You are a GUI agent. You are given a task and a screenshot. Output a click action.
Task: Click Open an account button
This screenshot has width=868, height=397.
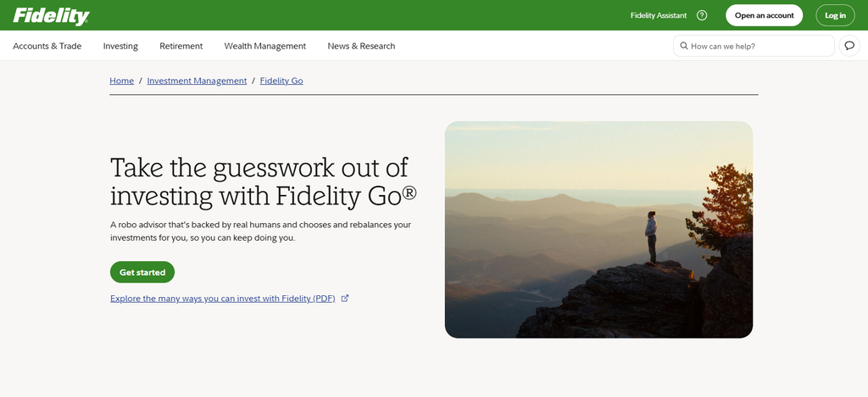[764, 15]
